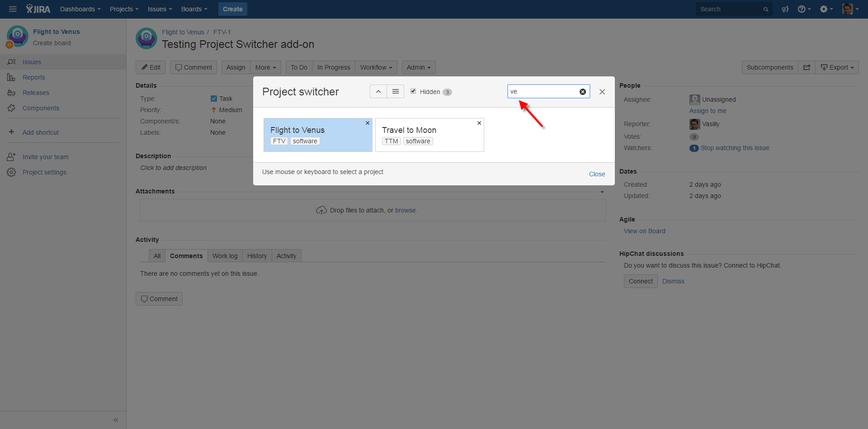Click the Edit issue button
This screenshot has width=868, height=429.
tap(151, 67)
